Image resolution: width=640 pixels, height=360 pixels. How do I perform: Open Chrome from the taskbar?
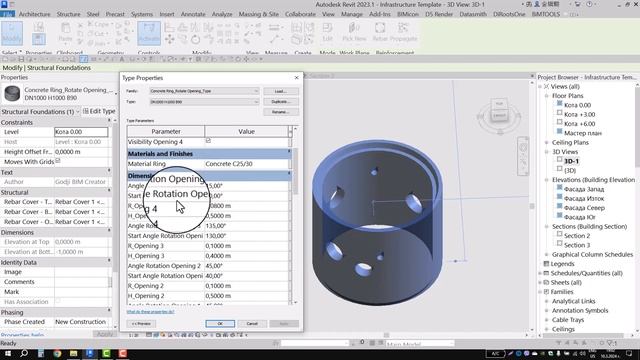pos(57,353)
